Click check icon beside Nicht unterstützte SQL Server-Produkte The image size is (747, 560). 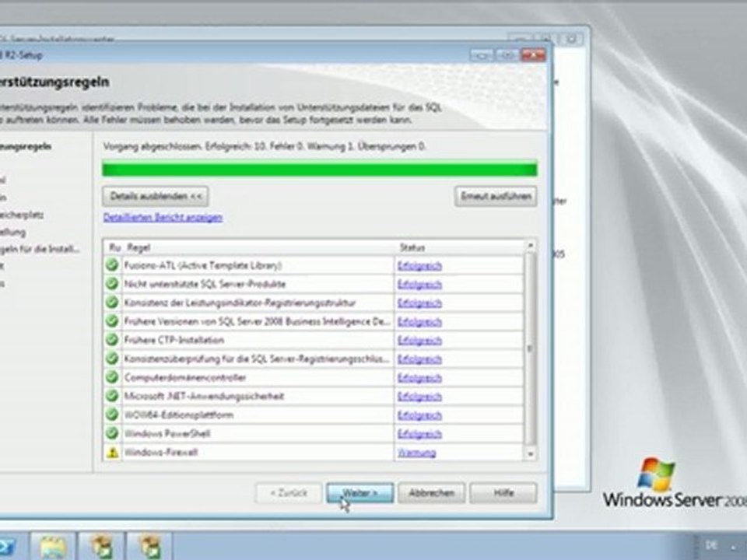click(x=112, y=283)
